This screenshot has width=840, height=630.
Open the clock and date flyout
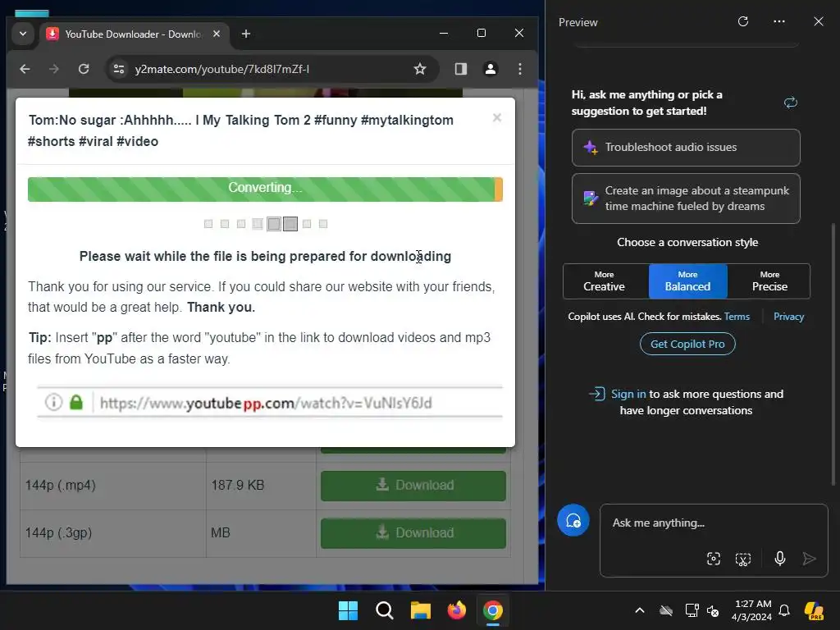click(752, 610)
